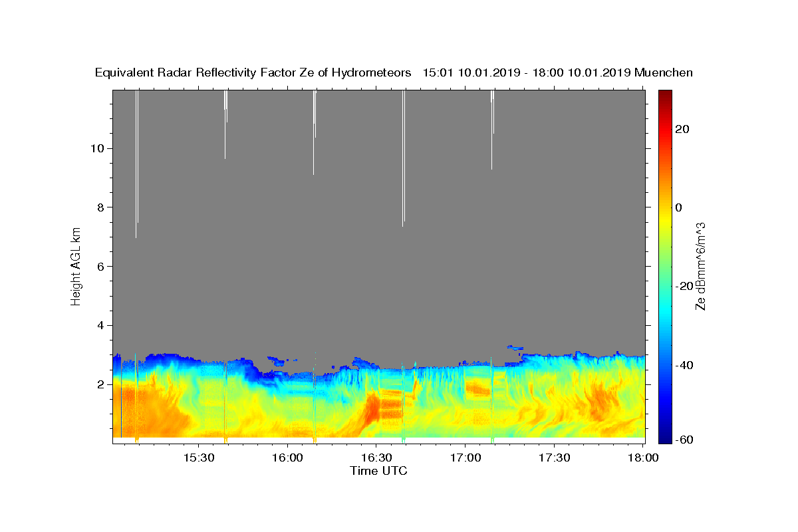Click the 18:00 time tick label
Image resolution: width=798 pixels, height=532 pixels.
coord(642,458)
